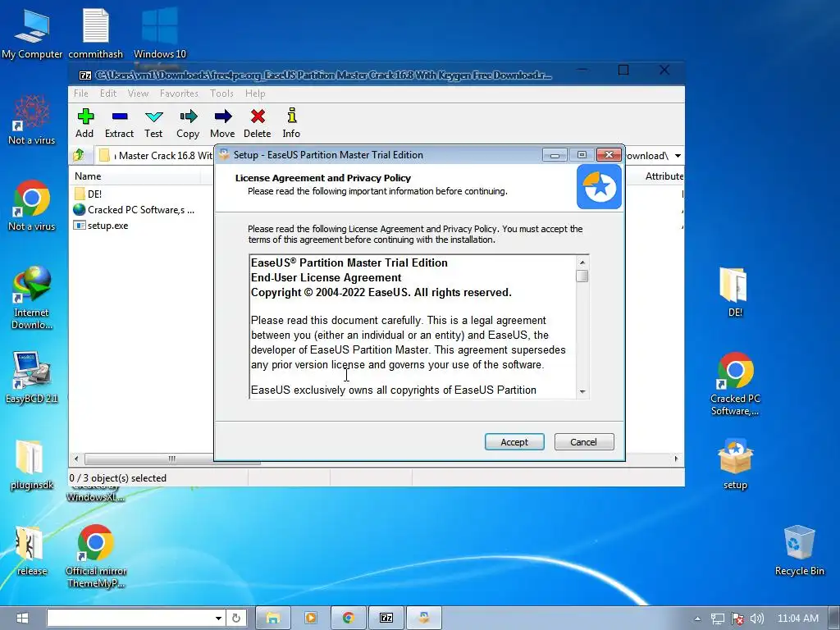This screenshot has width=840, height=630.
Task: Click the network icon in system tray
Action: (717, 619)
